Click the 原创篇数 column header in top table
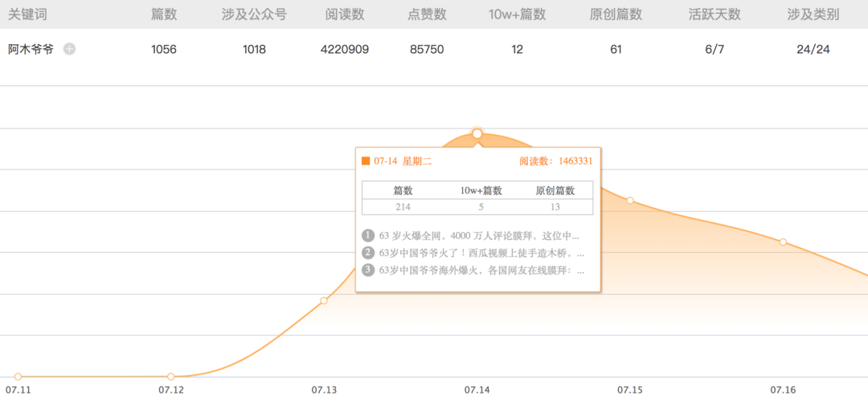The image size is (868, 403). tap(616, 15)
